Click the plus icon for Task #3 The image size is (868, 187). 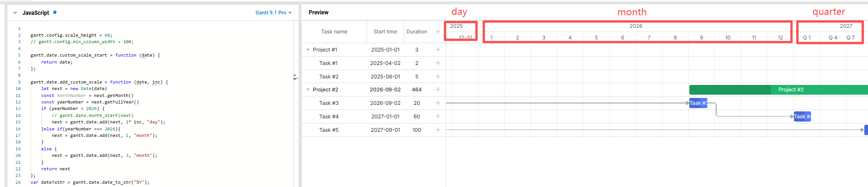tap(437, 103)
